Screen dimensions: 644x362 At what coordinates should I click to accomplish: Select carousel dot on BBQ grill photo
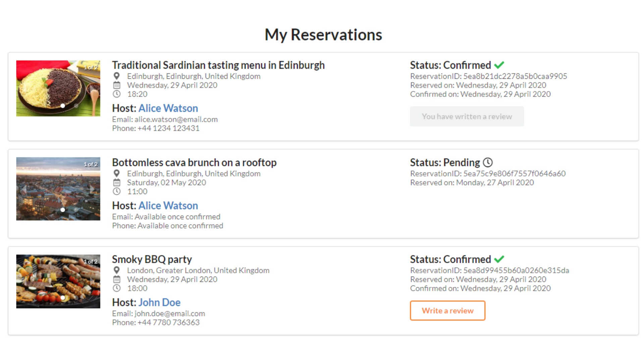(x=63, y=298)
